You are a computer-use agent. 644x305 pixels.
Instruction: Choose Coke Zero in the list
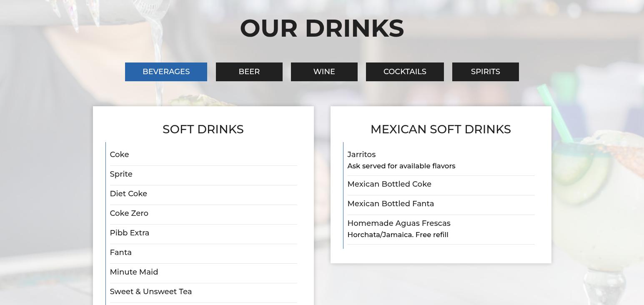coord(129,213)
